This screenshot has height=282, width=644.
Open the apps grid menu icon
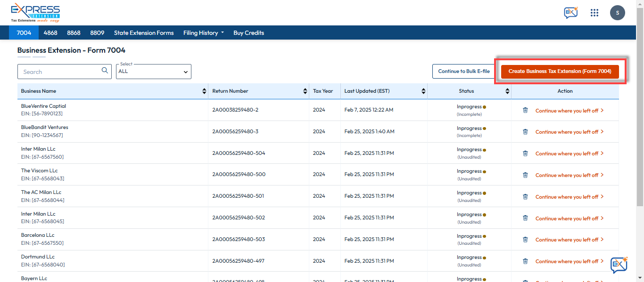[594, 13]
